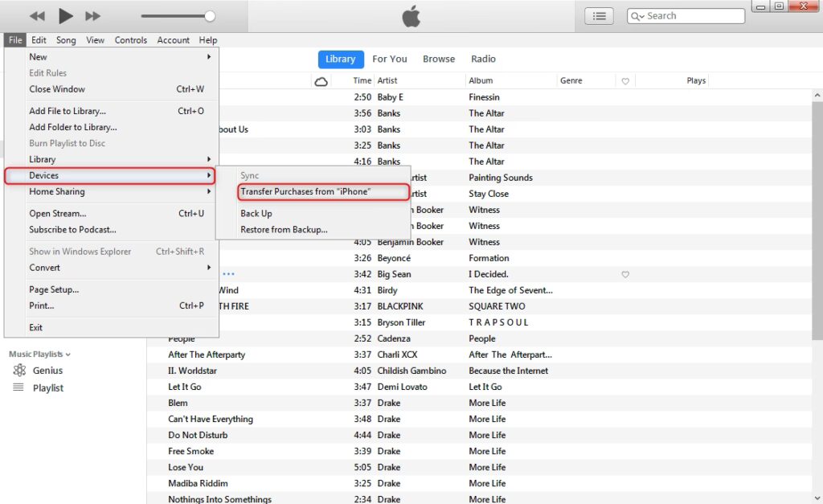Click the three dots beside Big Sean row
Viewport: 823px width, 504px height.
228,274
